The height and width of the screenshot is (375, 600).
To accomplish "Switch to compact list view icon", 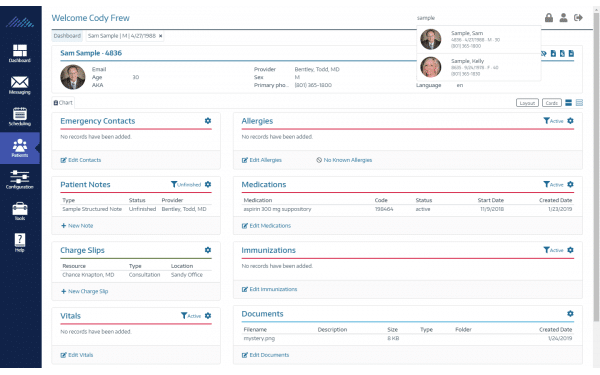I will pyautogui.click(x=579, y=103).
